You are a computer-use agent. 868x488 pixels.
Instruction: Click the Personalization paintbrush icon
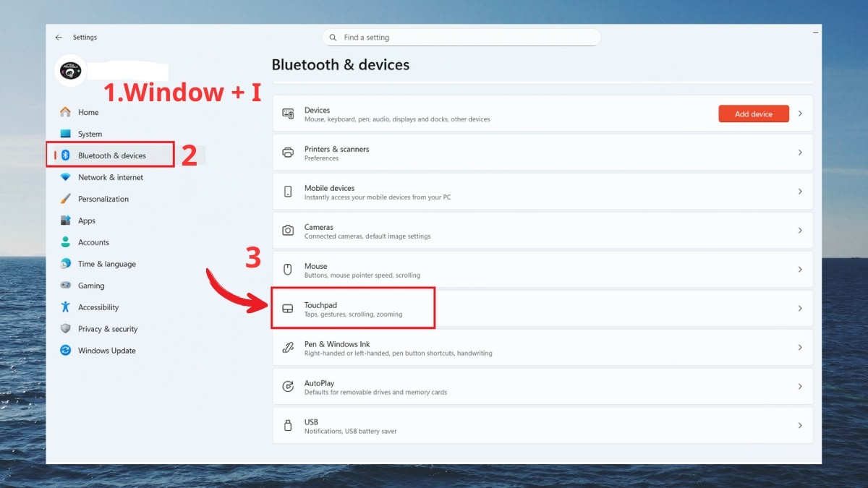click(x=66, y=199)
